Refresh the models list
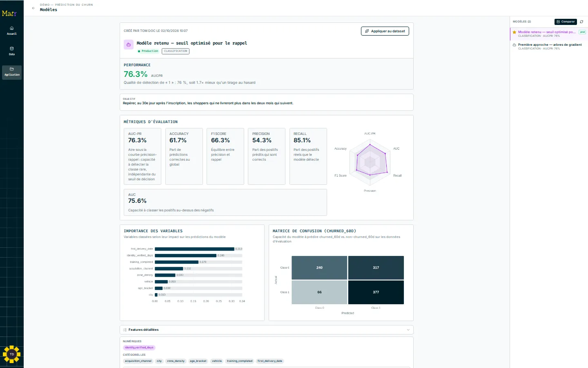Viewport: 588px width, 368px height. (x=581, y=22)
